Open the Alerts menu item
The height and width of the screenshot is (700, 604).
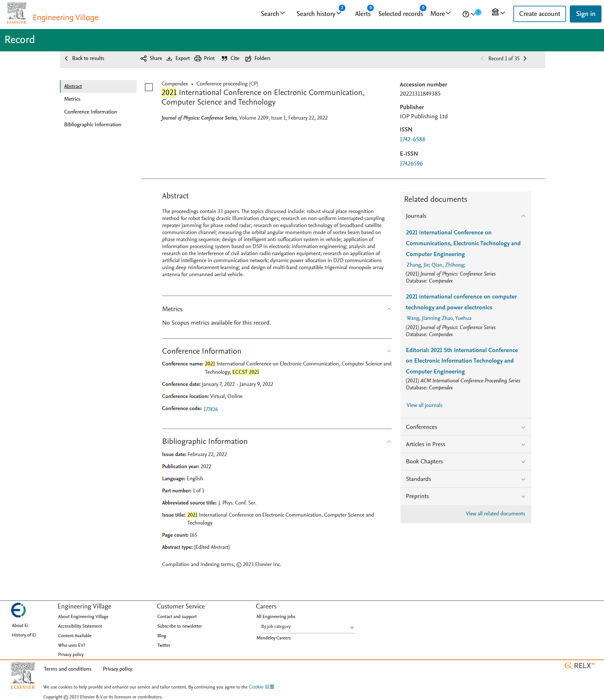click(x=363, y=14)
